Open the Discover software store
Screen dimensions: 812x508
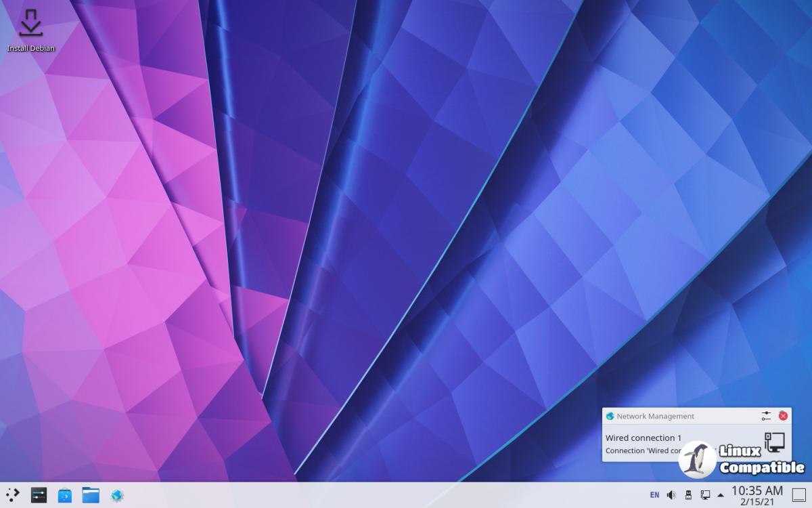coord(65,495)
